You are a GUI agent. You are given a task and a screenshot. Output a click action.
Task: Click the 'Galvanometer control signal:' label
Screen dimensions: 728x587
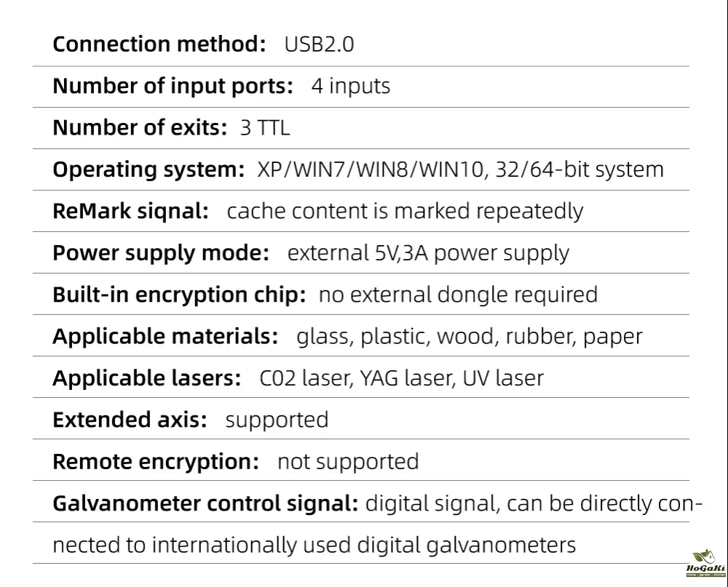coord(205,503)
